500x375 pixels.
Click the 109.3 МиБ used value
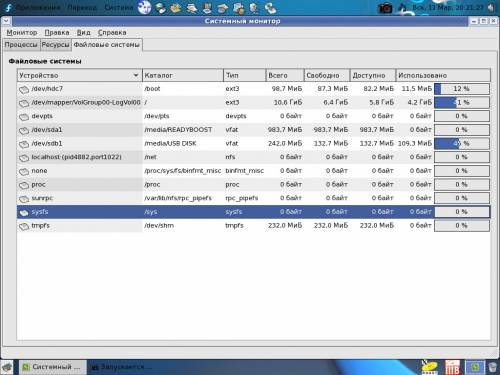415,143
